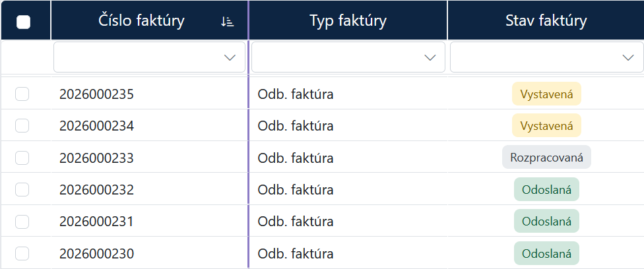Open invoice number 2026000234
The height and width of the screenshot is (269, 644).
click(96, 126)
